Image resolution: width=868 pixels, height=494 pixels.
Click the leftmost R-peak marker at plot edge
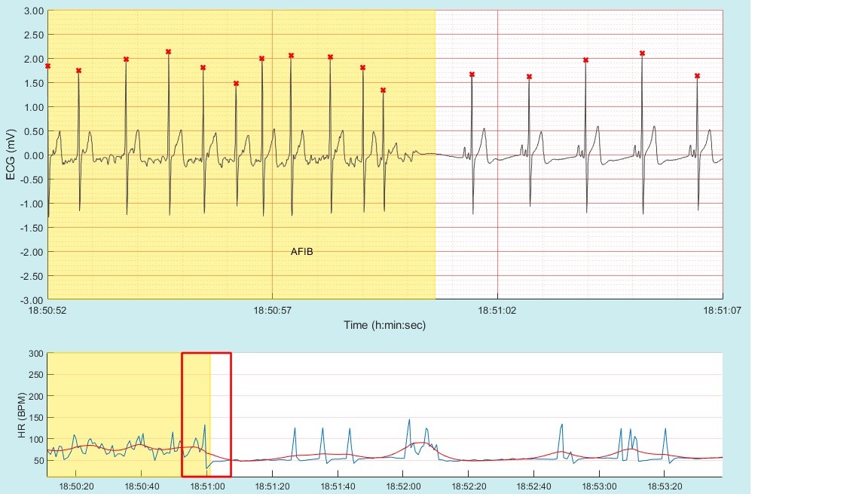point(48,66)
